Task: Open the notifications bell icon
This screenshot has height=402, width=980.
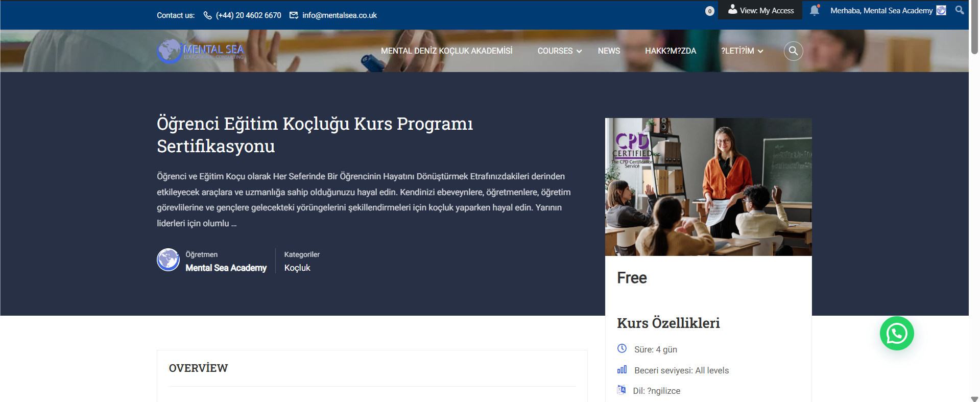Action: 815,10
